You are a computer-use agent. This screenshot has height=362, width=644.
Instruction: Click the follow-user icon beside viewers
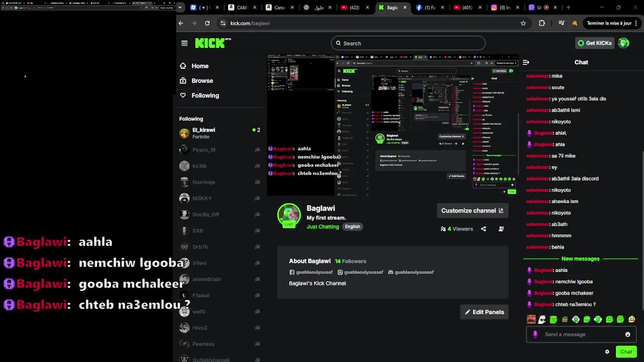[501, 229]
